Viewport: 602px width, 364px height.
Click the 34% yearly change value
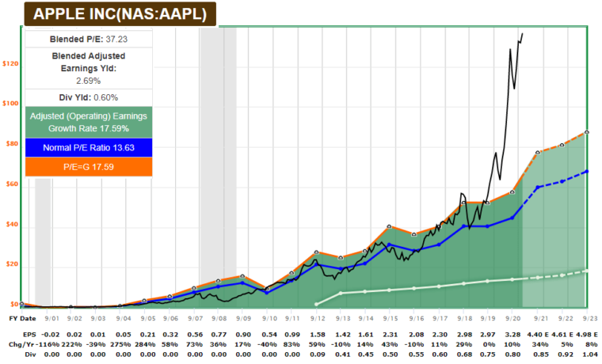[x=540, y=344]
